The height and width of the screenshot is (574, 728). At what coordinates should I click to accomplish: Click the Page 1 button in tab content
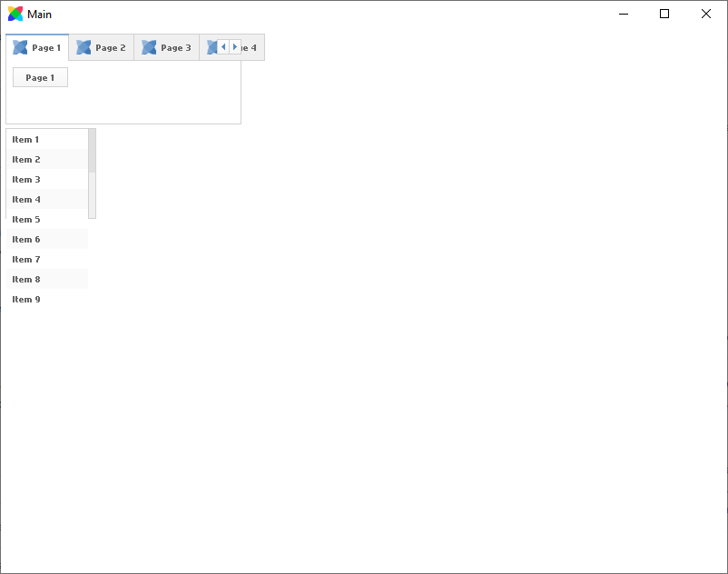pos(40,77)
